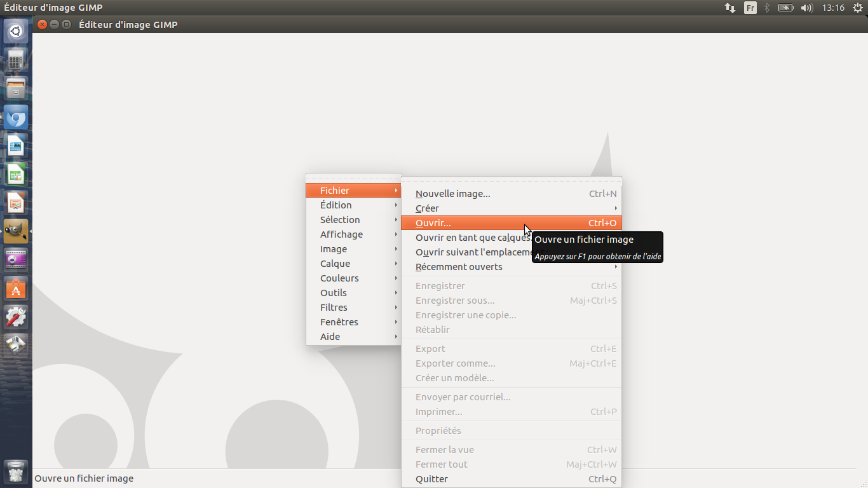Launch Ubuntu Software Center from the dock
The height and width of the screenshot is (488, 868).
click(16, 288)
